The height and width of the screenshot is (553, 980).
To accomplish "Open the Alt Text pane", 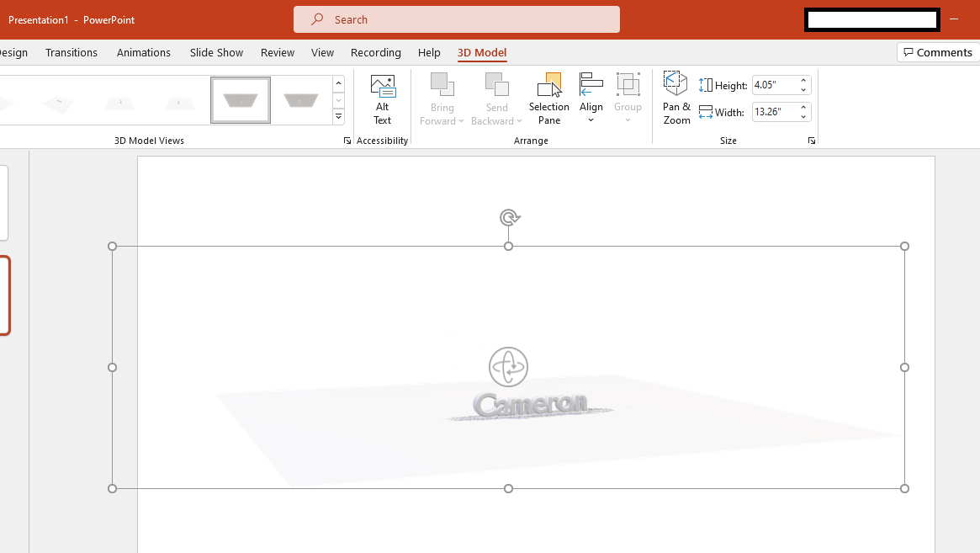I will [x=382, y=100].
